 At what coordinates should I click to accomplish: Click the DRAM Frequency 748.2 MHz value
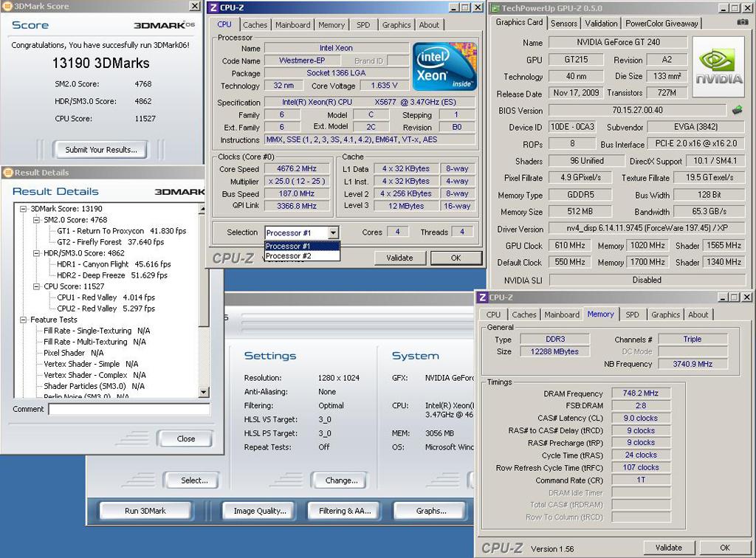[x=640, y=393]
